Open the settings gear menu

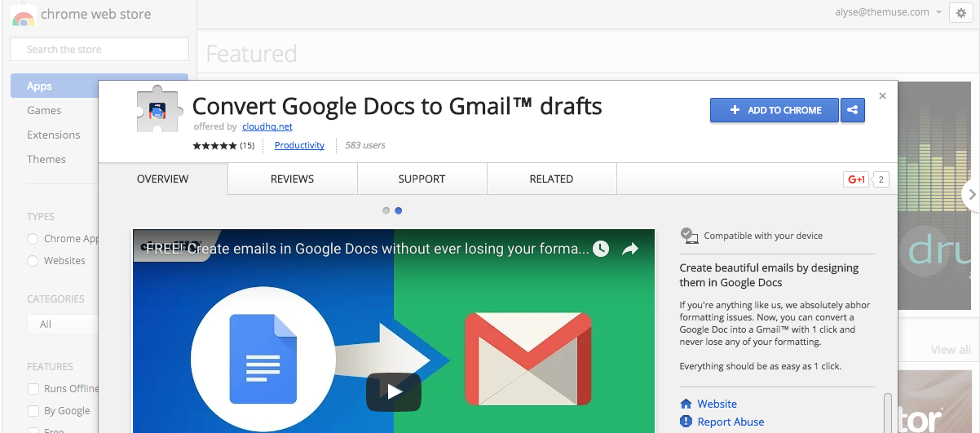pos(962,13)
